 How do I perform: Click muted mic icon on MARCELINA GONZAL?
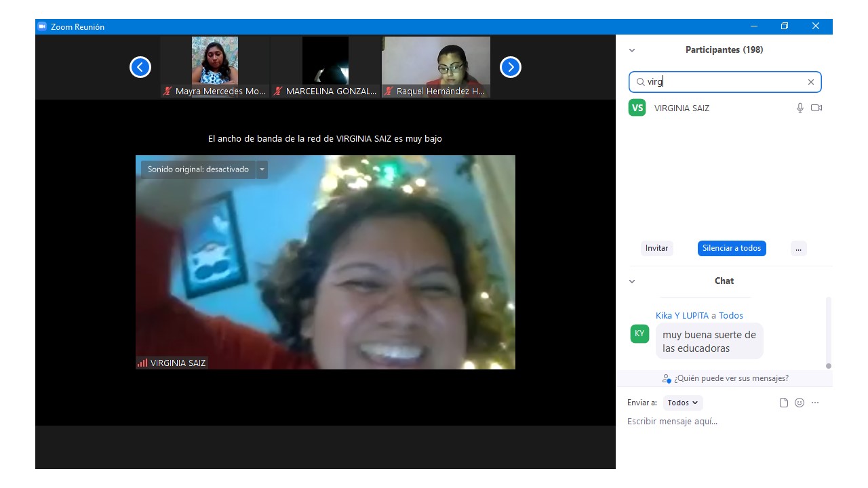point(278,91)
